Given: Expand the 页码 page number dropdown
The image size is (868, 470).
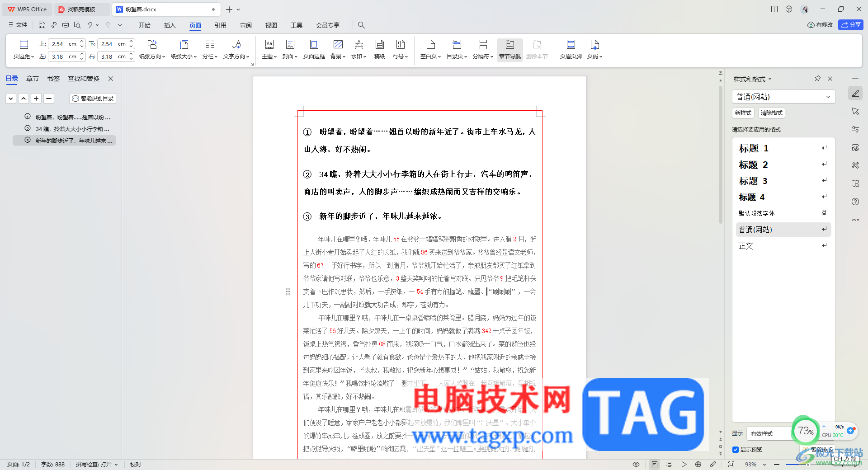Looking at the screenshot, I should [594, 49].
